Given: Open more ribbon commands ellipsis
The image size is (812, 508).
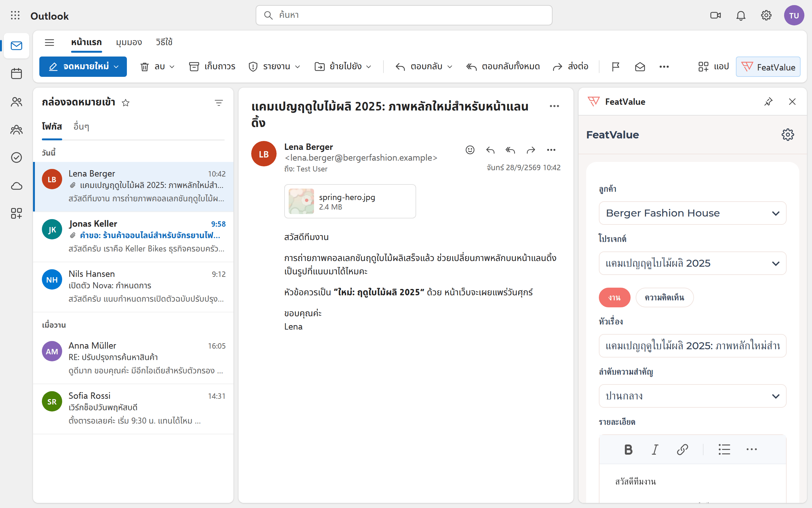Looking at the screenshot, I should point(664,67).
